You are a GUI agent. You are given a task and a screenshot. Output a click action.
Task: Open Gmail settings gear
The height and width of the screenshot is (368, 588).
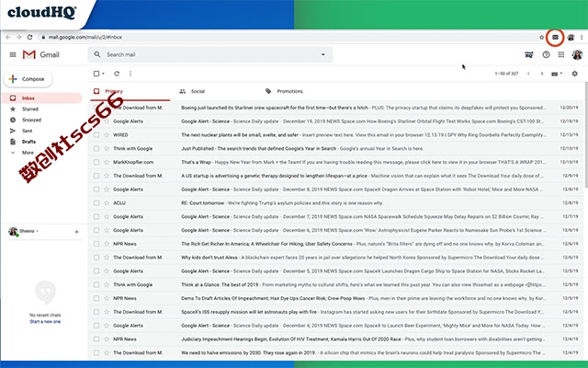point(574,74)
